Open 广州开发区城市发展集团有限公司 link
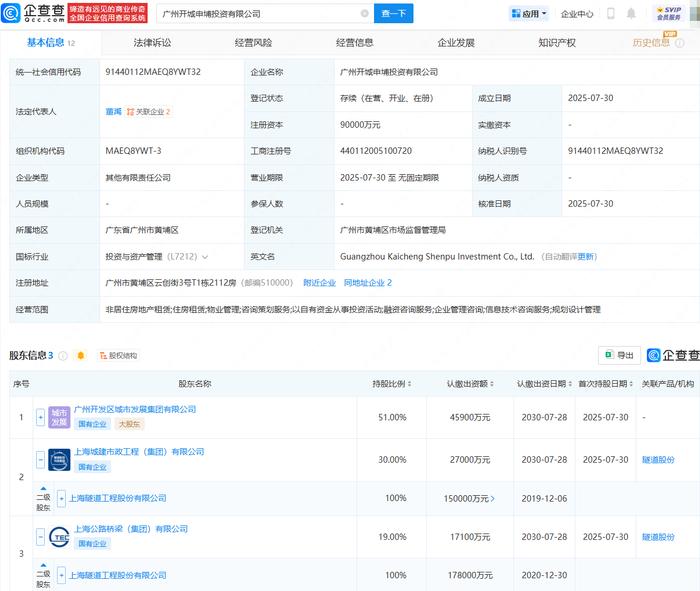Screen dimensions: 700x591 (x=135, y=409)
